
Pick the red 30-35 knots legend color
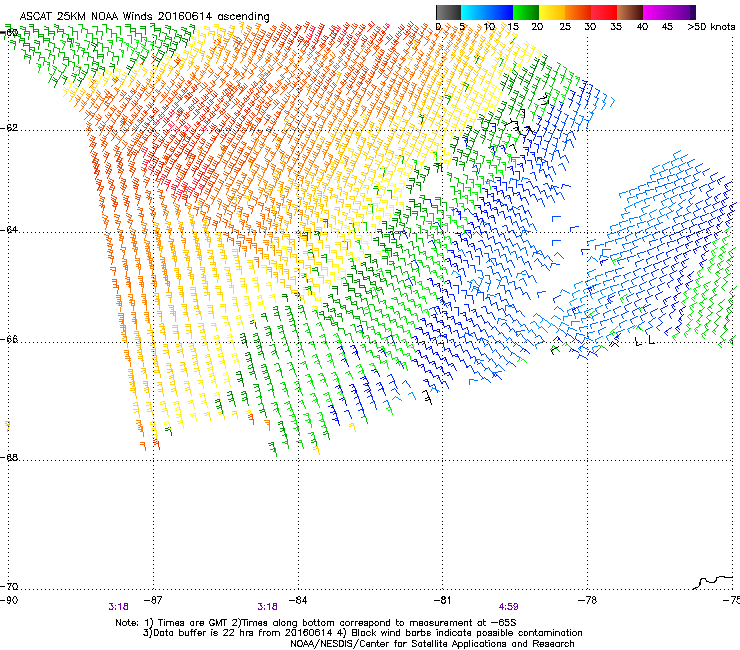pos(604,12)
